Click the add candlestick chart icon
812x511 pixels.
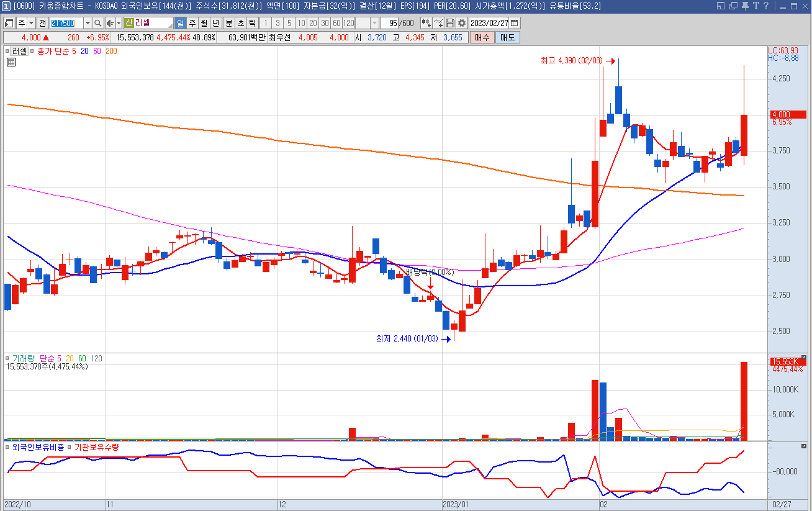click(426, 23)
